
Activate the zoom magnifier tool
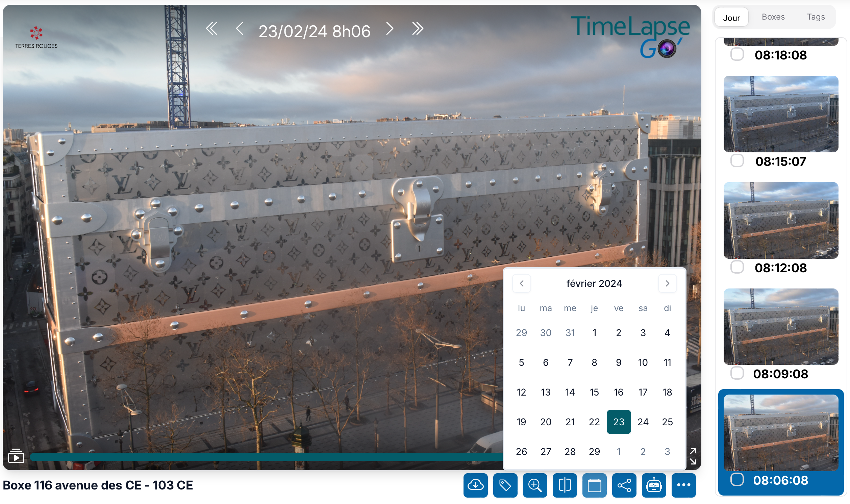(535, 485)
